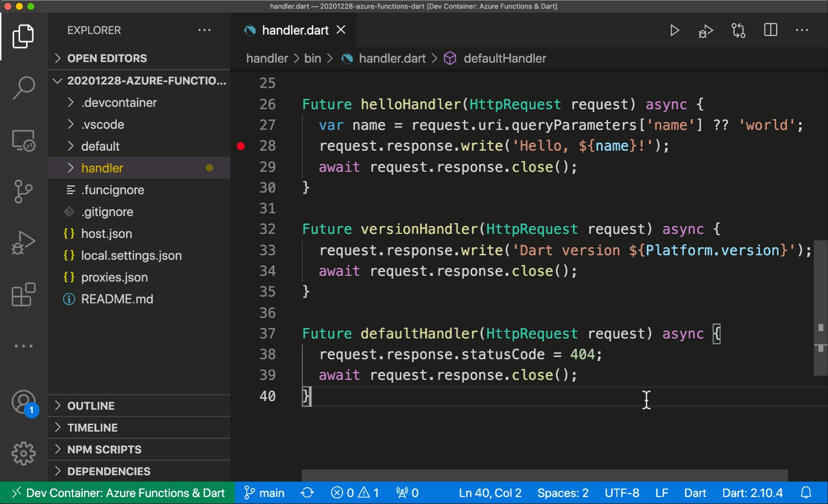Expand the default folder
828x504 pixels.
coord(139,146)
